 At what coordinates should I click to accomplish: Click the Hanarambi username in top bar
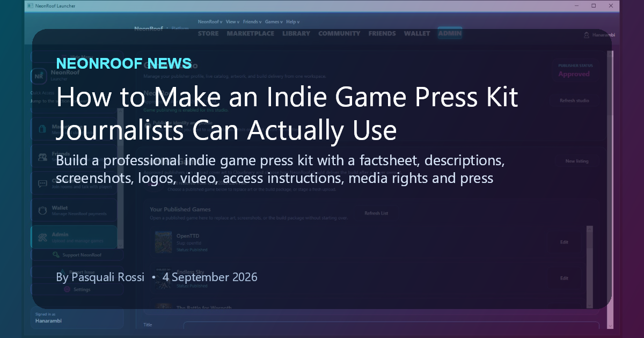tap(604, 35)
